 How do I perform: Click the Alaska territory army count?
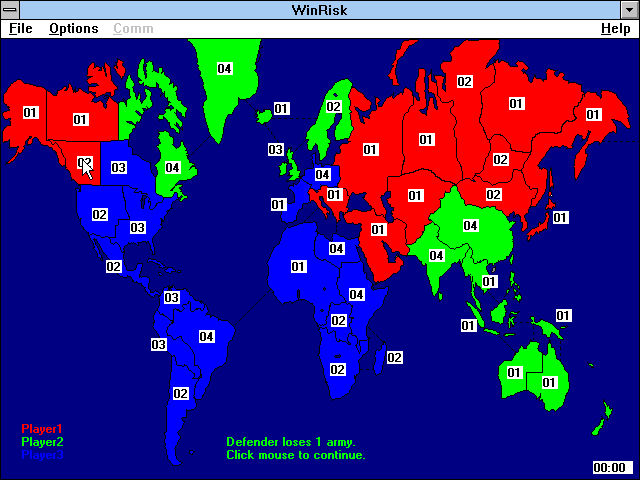coord(30,113)
